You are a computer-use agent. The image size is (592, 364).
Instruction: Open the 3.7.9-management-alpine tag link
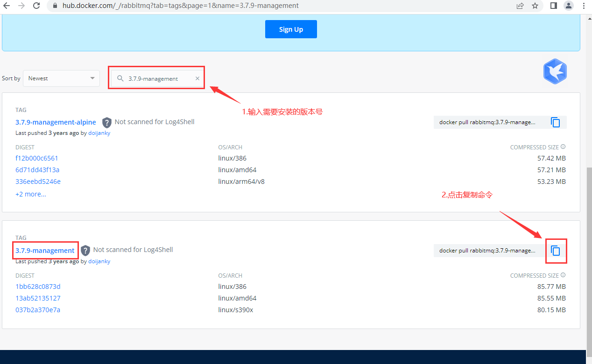pyautogui.click(x=56, y=122)
